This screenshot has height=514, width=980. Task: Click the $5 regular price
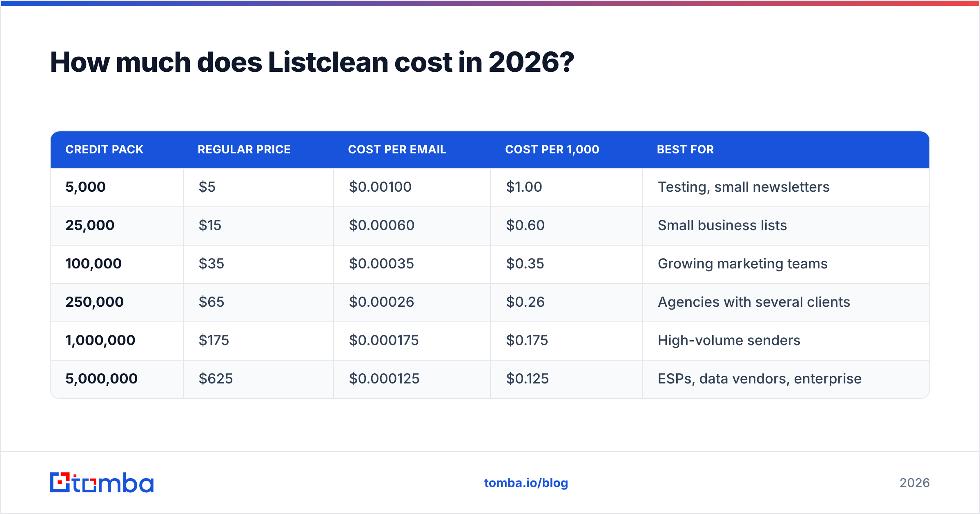[x=207, y=187]
